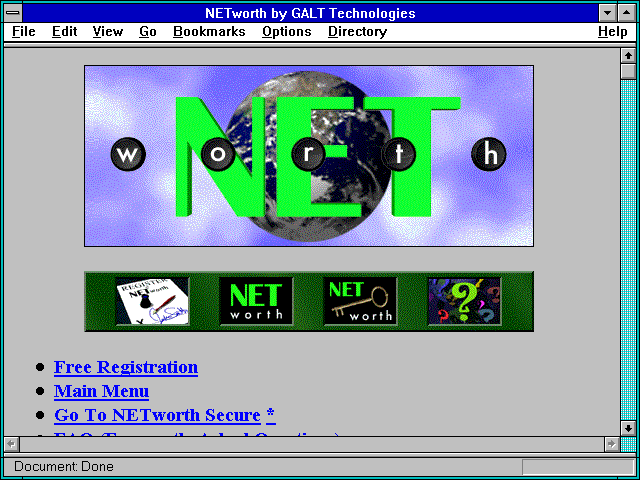Click the title bar maximize up-arrow button

pyautogui.click(x=627, y=13)
